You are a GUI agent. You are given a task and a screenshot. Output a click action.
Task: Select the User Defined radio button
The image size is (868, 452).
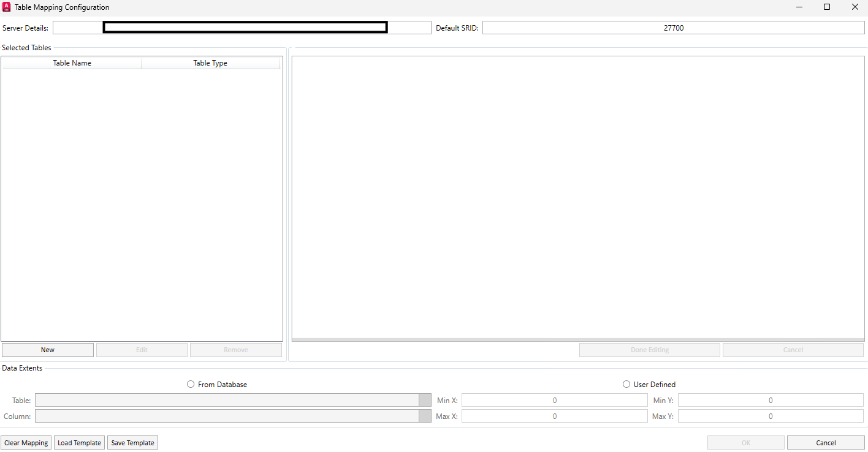626,384
